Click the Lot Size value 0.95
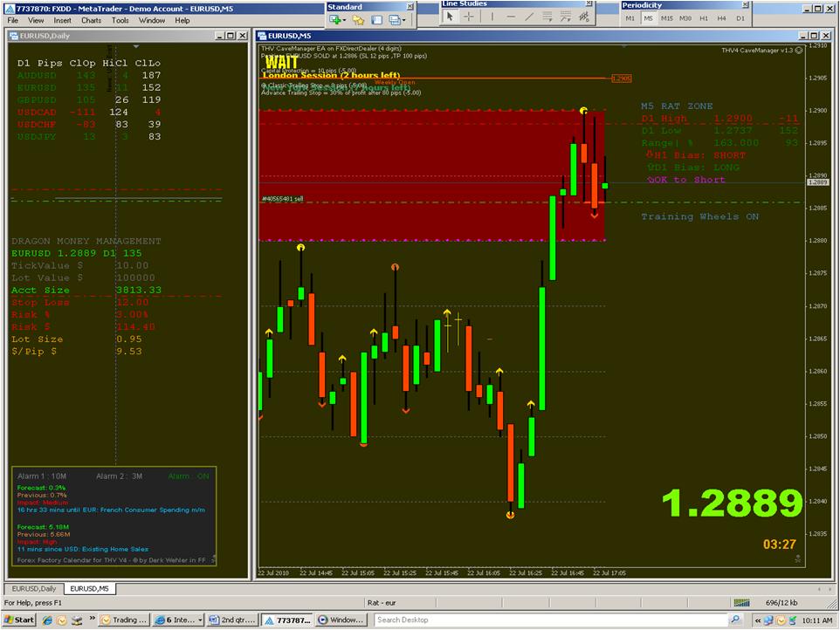The width and height of the screenshot is (840, 630). (129, 339)
